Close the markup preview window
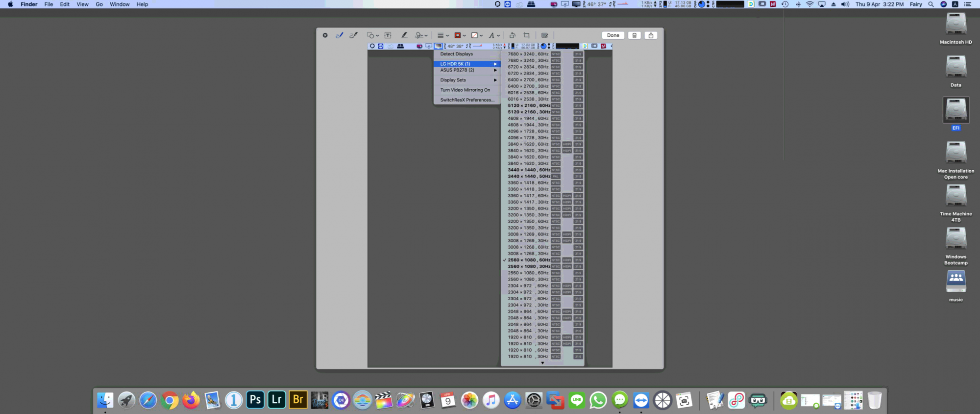 pos(325,35)
